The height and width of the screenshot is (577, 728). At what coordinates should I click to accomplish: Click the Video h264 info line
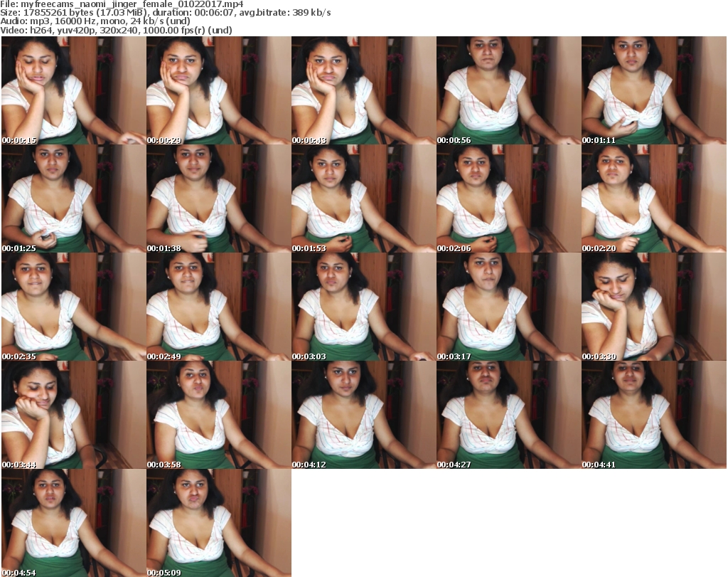116,30
